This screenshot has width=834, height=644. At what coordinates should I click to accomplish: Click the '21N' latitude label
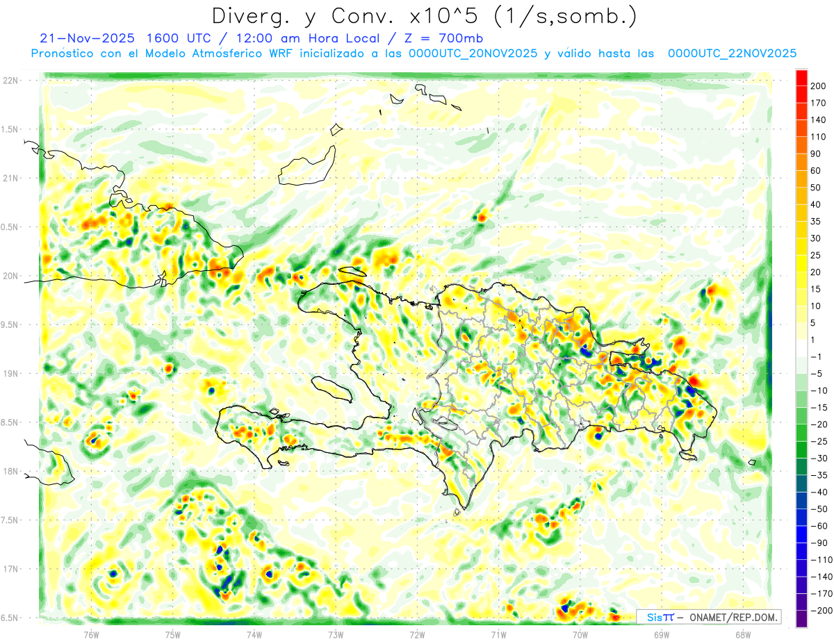pos(10,178)
